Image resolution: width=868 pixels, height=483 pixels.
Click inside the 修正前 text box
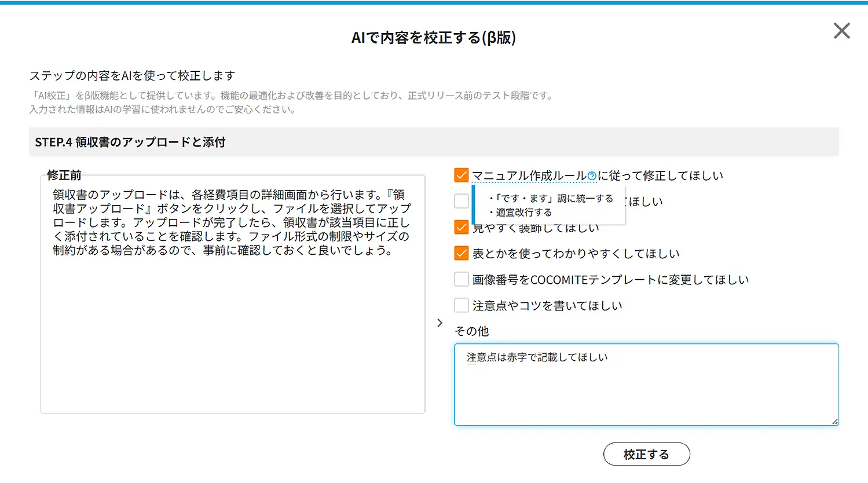(x=232, y=290)
